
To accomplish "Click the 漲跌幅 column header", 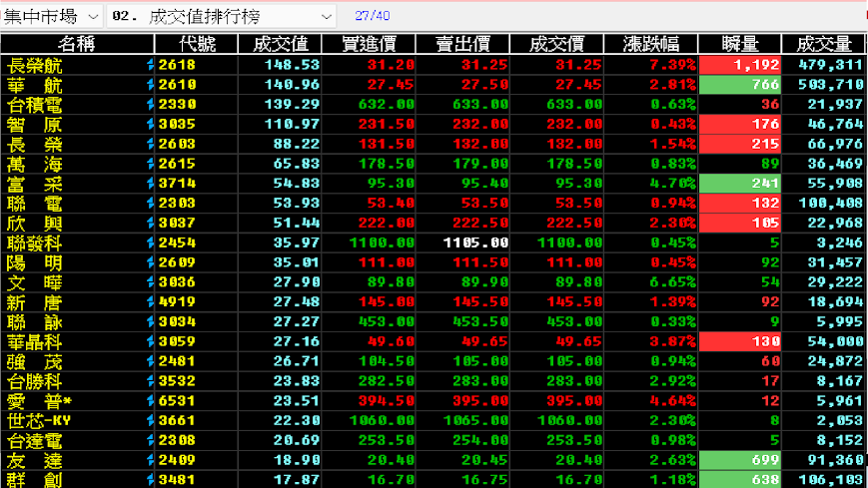I will (651, 44).
